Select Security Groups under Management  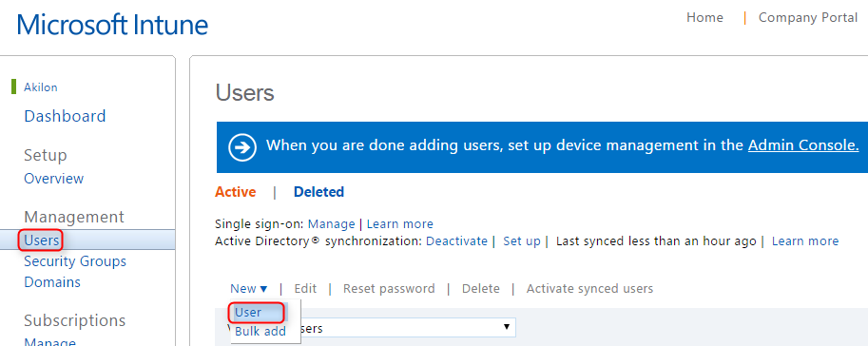point(75,261)
